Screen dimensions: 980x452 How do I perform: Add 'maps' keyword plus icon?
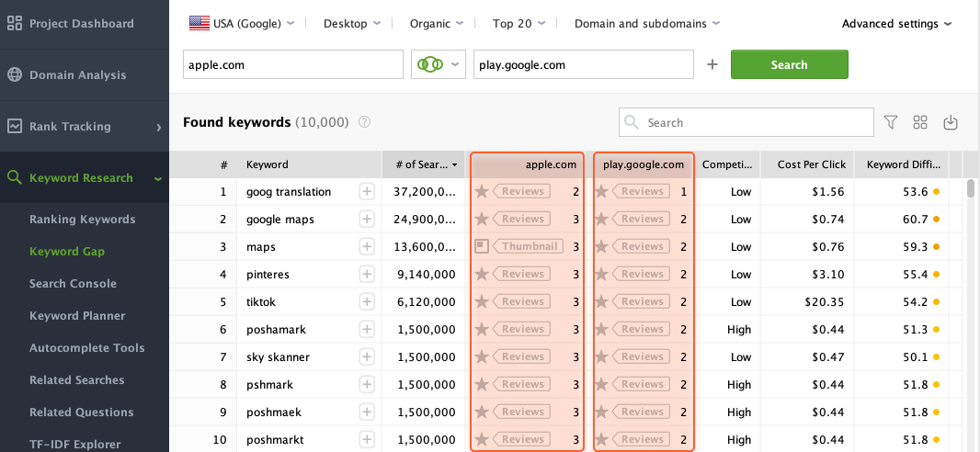click(367, 246)
